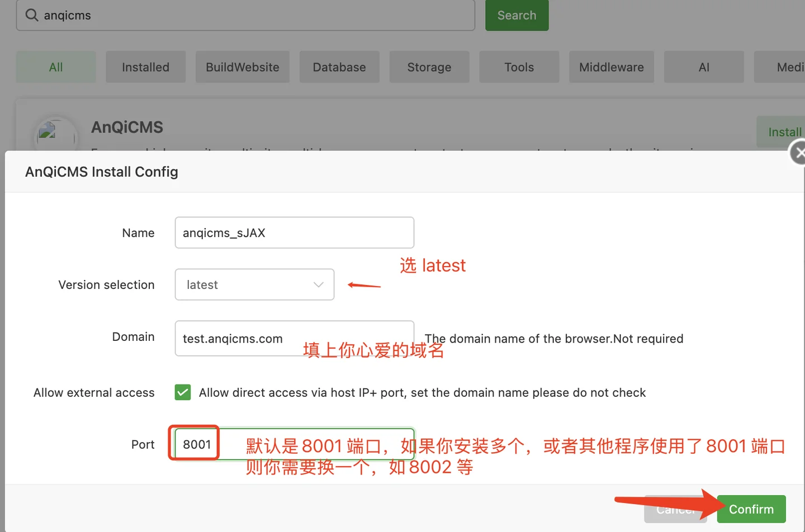Click the green Search button
The height and width of the screenshot is (532, 805).
point(517,15)
